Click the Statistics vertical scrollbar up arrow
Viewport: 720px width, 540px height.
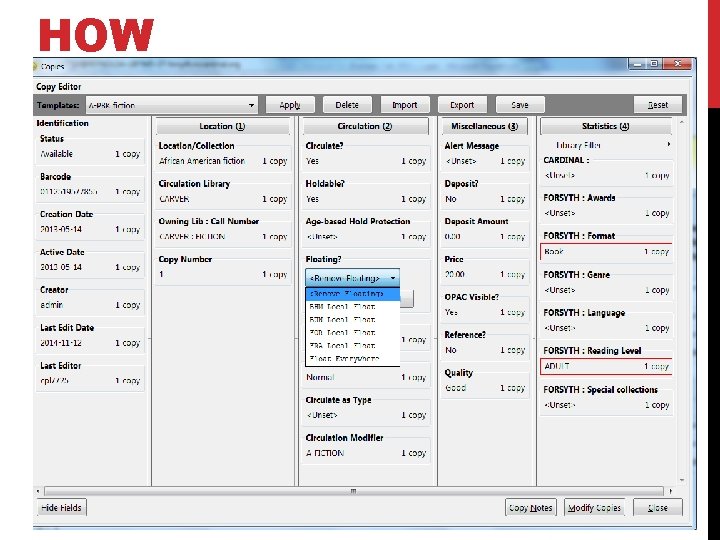(681, 122)
